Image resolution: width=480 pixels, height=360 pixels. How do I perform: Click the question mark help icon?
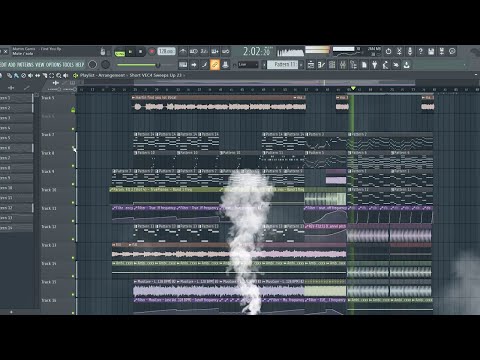[421, 51]
